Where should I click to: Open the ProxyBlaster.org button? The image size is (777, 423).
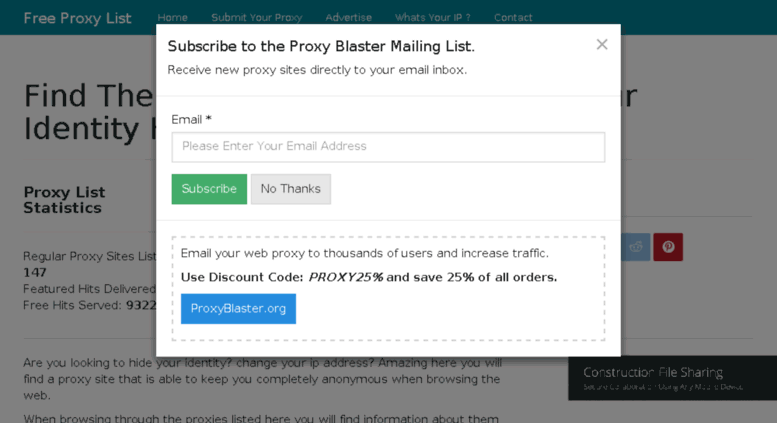tap(238, 309)
